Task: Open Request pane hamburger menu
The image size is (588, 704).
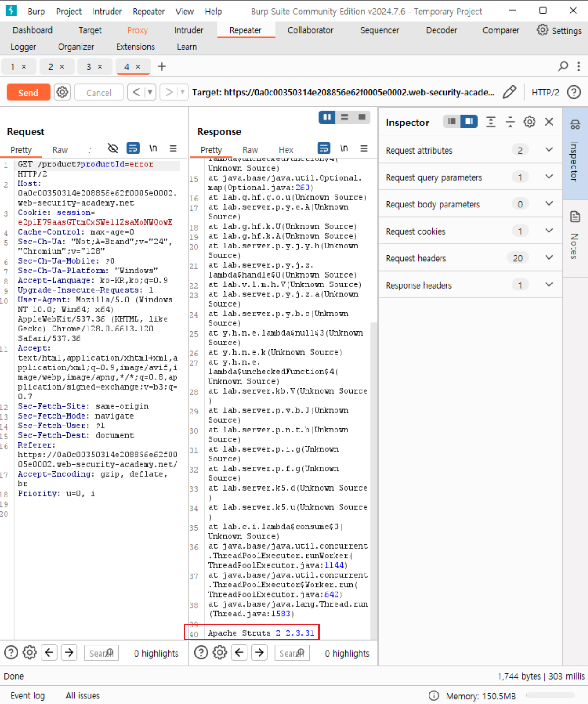Action: pos(173,148)
